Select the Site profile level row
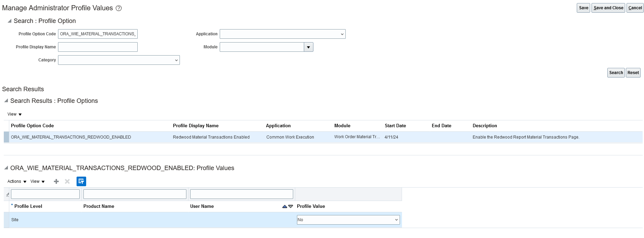This screenshot has width=644, height=238. (203, 220)
